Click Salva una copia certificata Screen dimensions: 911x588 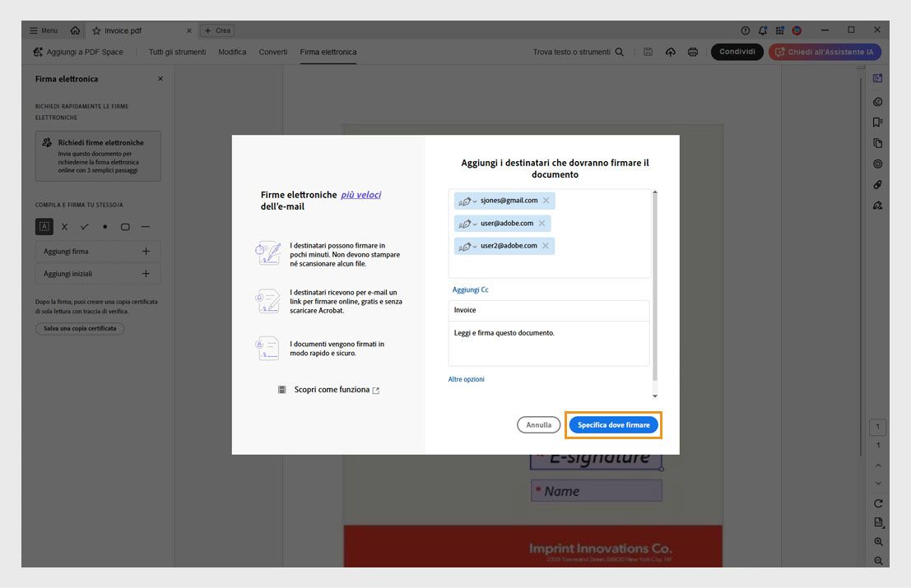click(79, 327)
